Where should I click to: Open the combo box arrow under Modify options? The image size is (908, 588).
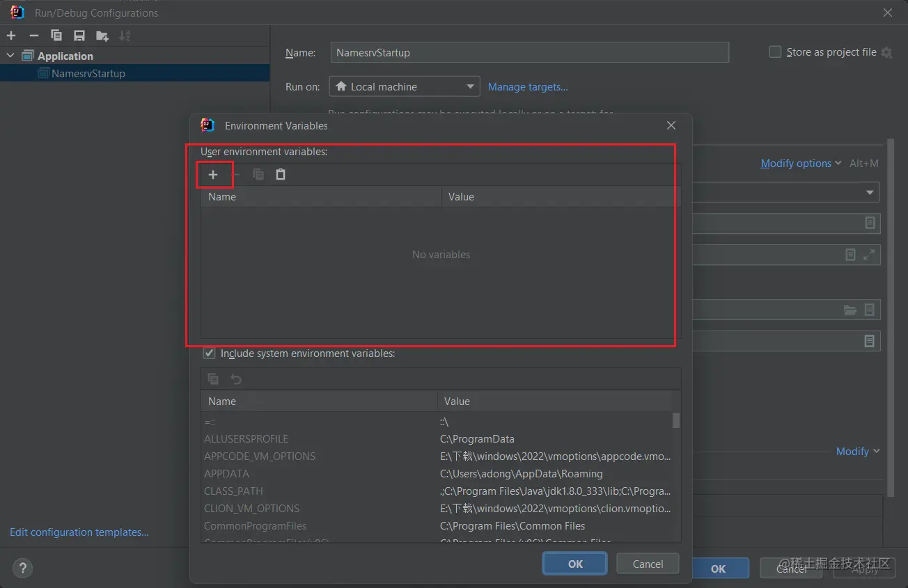(870, 193)
